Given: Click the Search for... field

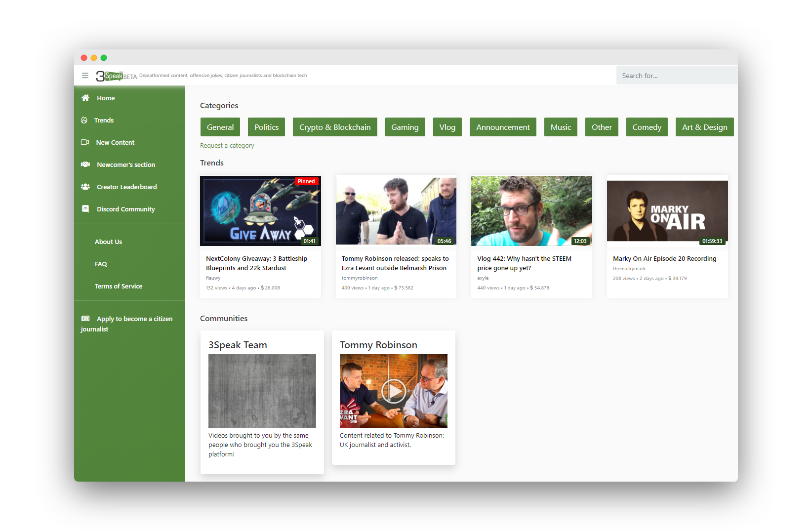Looking at the screenshot, I should 677,76.
